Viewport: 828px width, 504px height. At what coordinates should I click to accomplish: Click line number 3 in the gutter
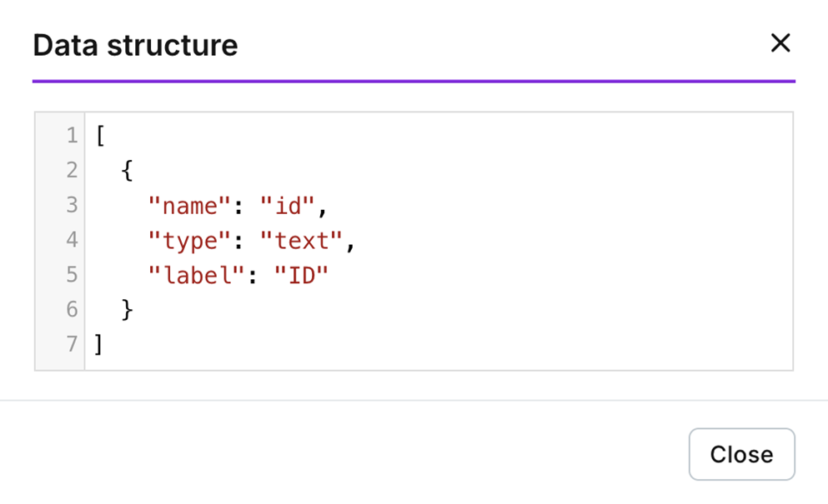pyautogui.click(x=71, y=206)
